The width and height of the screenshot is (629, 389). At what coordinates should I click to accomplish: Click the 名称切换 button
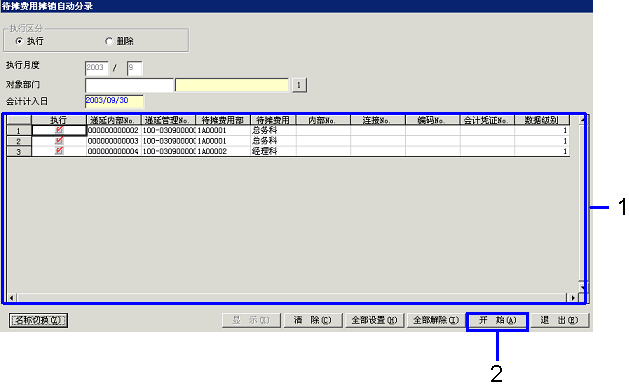pos(38,320)
